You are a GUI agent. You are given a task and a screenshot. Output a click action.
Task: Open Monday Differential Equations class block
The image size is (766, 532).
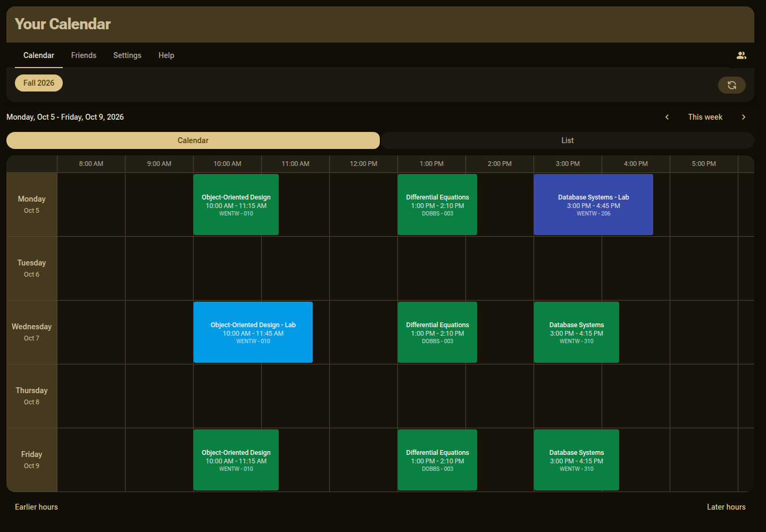click(x=437, y=205)
